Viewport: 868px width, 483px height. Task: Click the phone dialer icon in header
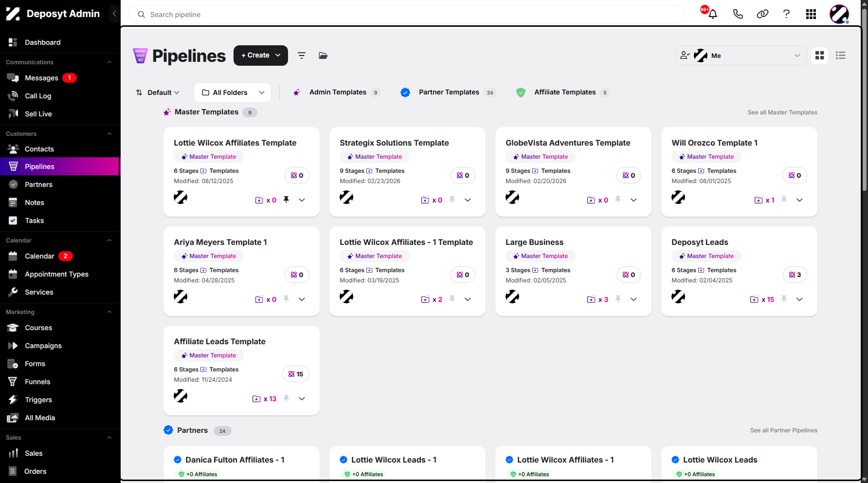(738, 14)
